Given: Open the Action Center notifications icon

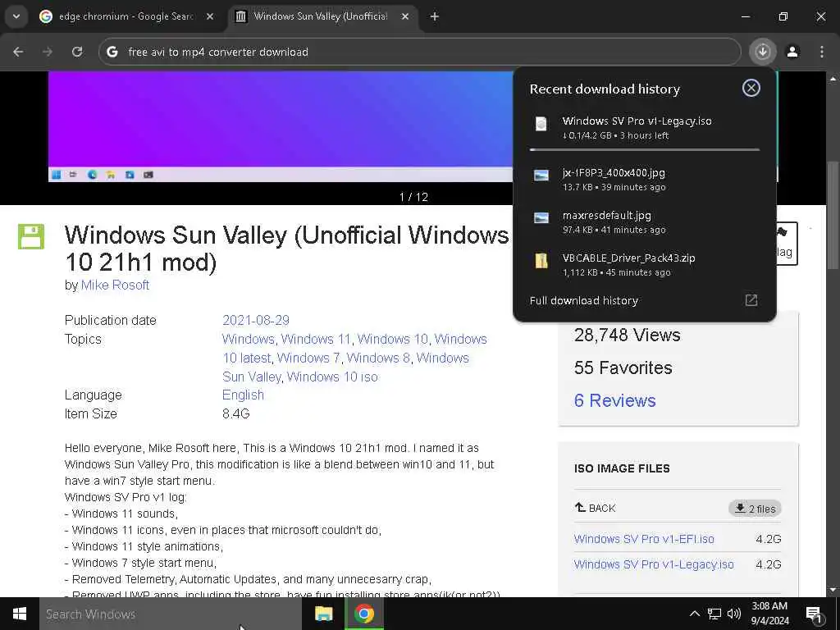Looking at the screenshot, I should pos(815,614).
